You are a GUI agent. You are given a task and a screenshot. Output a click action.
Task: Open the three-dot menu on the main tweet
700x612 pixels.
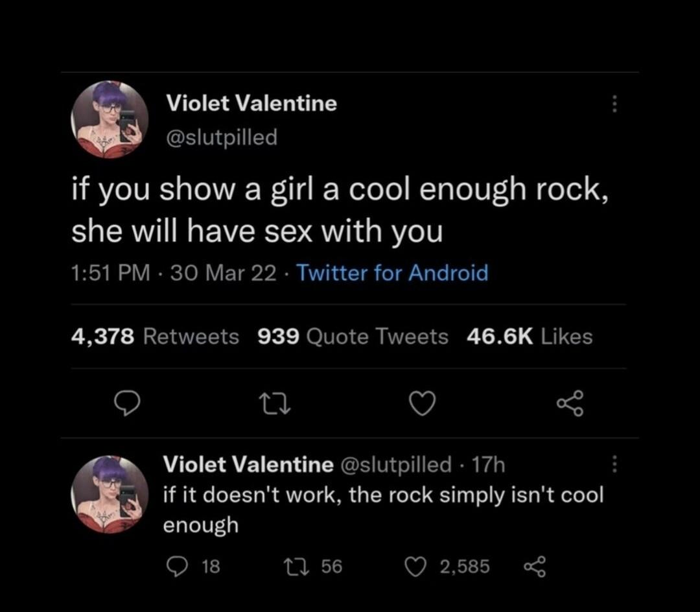[614, 104]
